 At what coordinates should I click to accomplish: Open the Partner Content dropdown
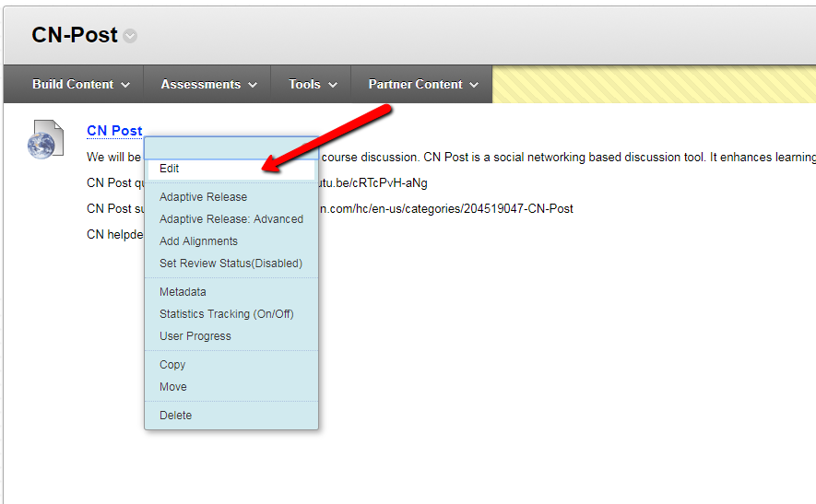[x=423, y=84]
